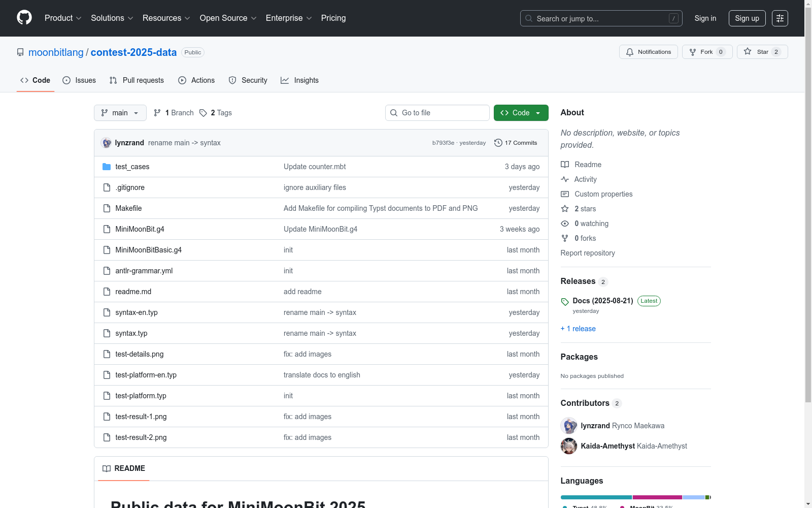
Task: Expand the Product menu
Action: [x=63, y=18]
